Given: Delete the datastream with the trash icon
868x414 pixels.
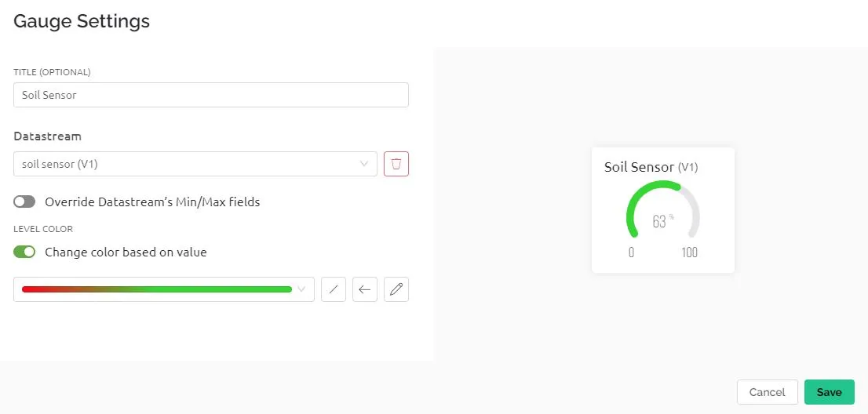Looking at the screenshot, I should point(396,164).
